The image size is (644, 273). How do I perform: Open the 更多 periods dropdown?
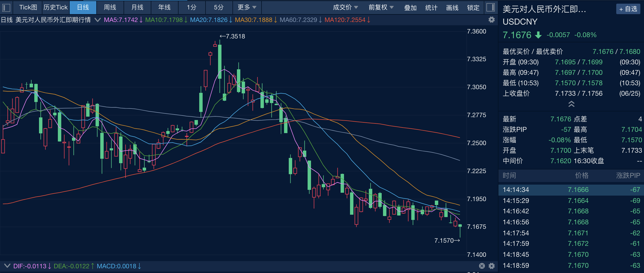(x=246, y=7)
